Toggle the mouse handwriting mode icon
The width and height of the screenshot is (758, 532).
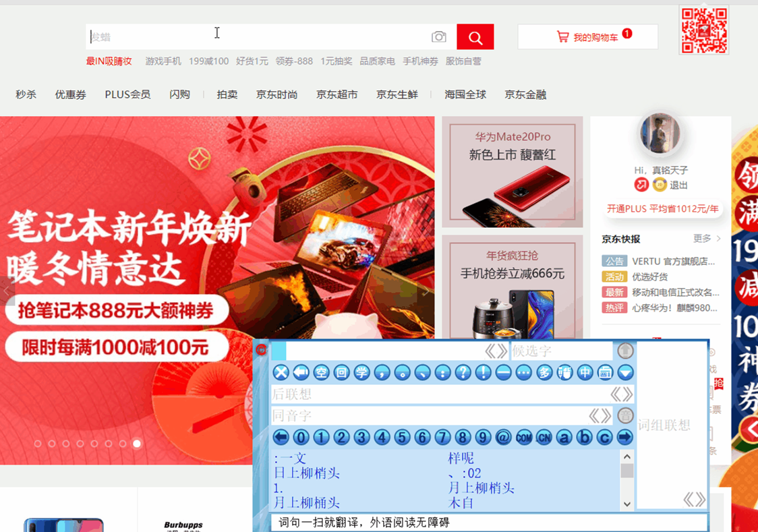[564, 373]
